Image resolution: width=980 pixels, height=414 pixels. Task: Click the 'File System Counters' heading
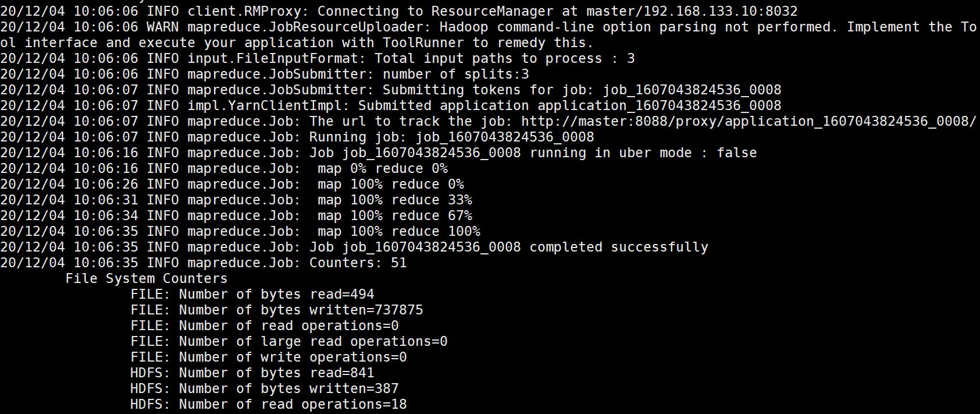146,278
